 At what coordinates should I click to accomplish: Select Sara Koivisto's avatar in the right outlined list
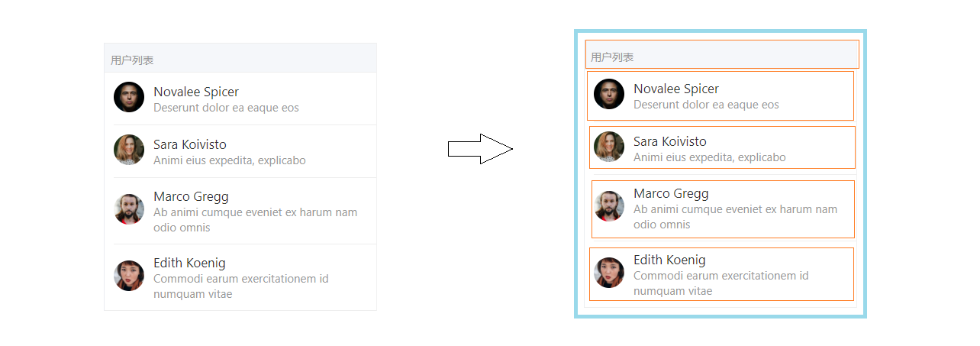click(609, 147)
